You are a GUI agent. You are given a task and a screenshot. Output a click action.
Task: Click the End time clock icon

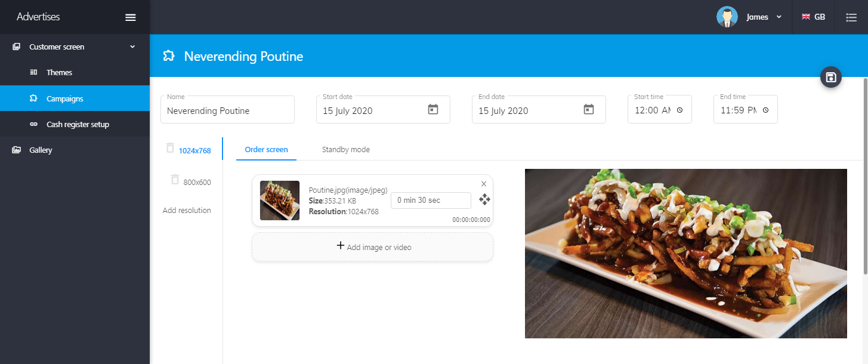[x=765, y=110]
